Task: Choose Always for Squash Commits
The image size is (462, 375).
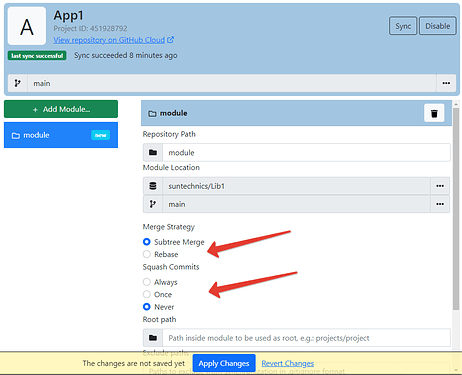Action: (147, 282)
